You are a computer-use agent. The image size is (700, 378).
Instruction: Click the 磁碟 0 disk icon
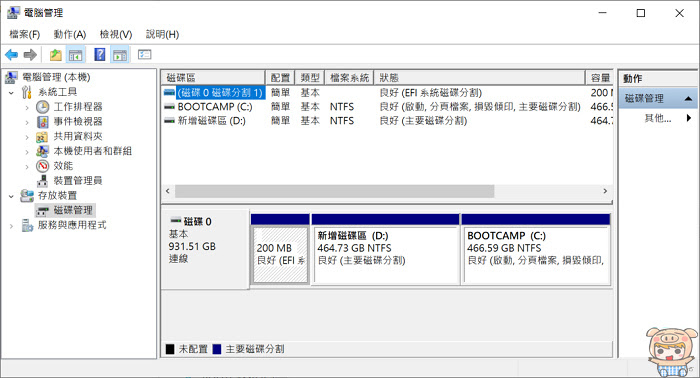click(x=175, y=220)
